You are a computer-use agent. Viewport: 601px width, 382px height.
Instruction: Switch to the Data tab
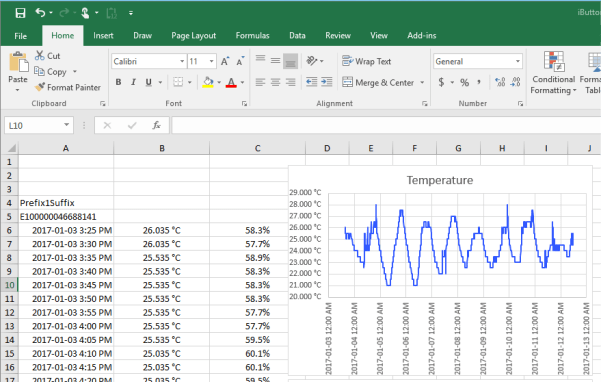pyautogui.click(x=297, y=36)
